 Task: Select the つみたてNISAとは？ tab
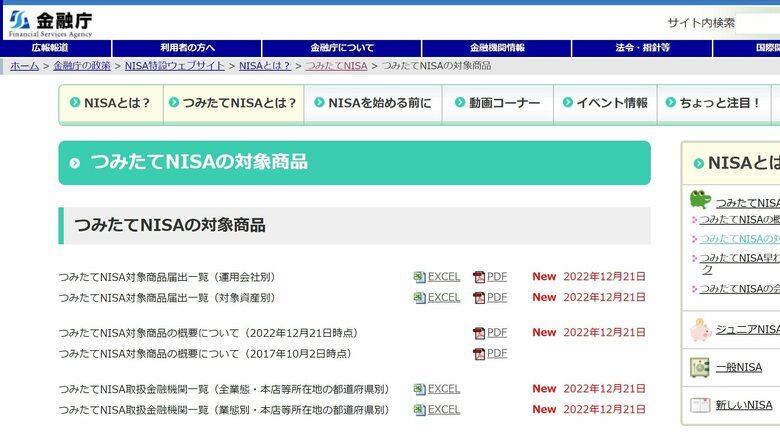(234, 103)
